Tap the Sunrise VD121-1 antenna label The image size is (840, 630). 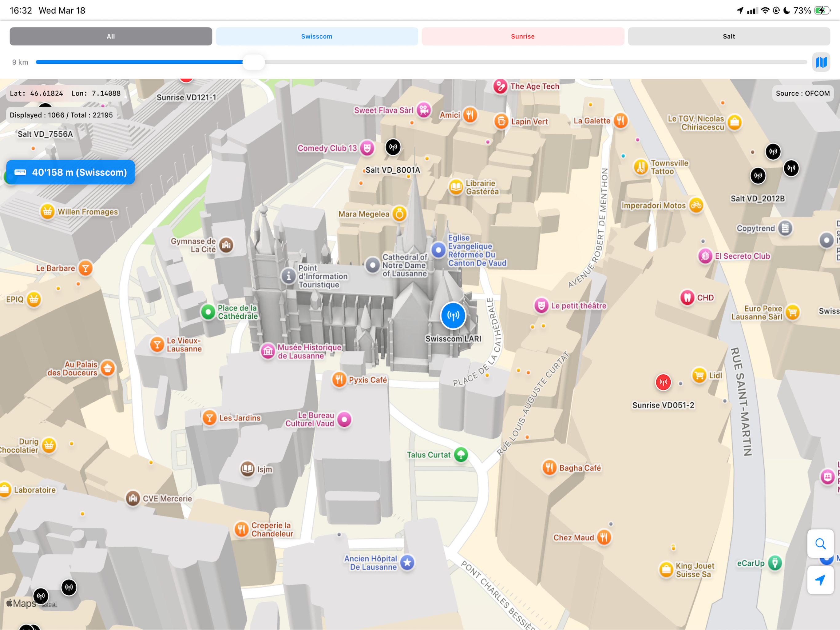coord(186,97)
